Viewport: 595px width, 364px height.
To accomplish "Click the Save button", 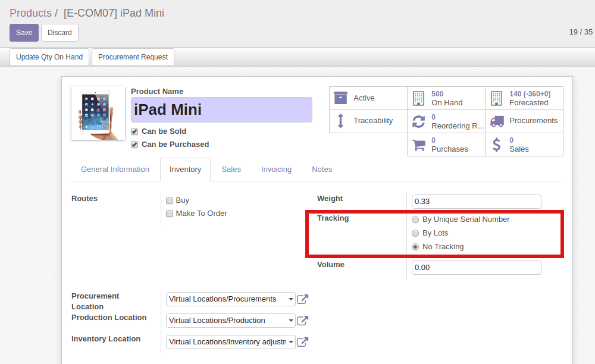I will (x=24, y=33).
